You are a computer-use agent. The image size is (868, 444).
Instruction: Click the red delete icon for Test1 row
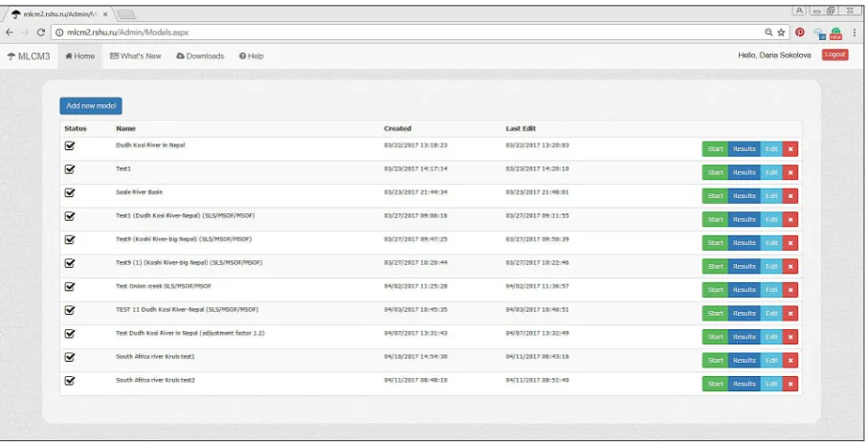coord(790,173)
